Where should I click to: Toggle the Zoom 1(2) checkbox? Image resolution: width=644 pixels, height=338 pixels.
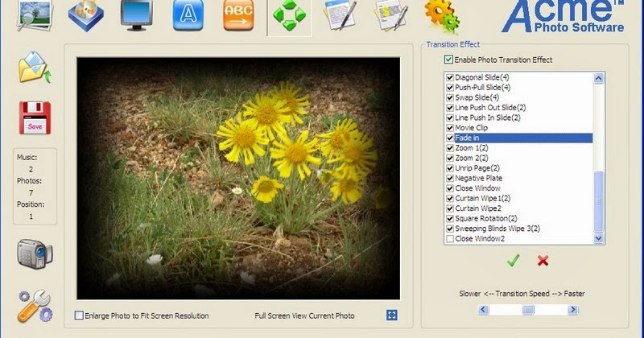coord(450,148)
